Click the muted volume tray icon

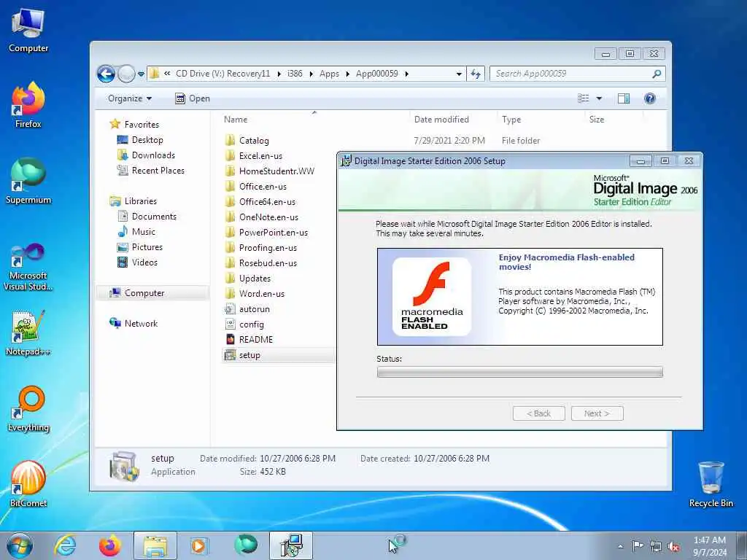click(673, 546)
